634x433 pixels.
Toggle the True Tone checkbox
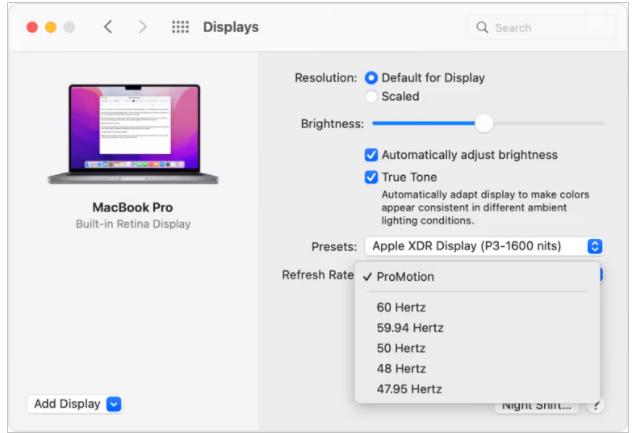click(x=371, y=177)
